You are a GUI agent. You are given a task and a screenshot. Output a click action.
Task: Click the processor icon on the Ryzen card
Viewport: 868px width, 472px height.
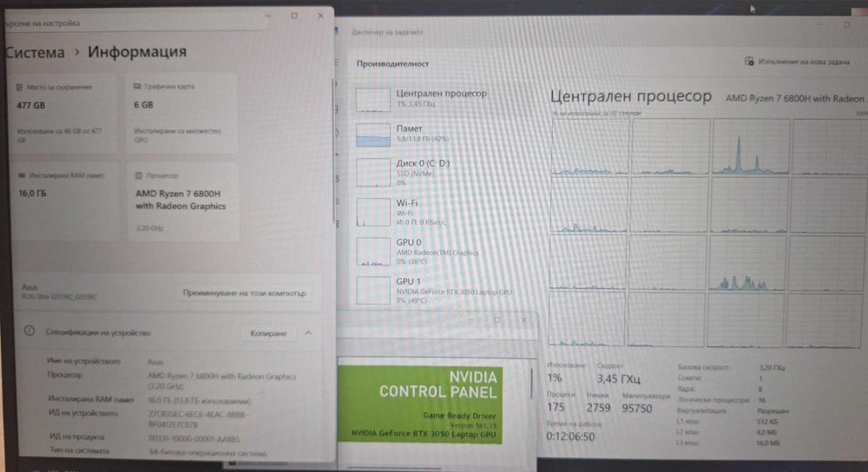(x=139, y=175)
